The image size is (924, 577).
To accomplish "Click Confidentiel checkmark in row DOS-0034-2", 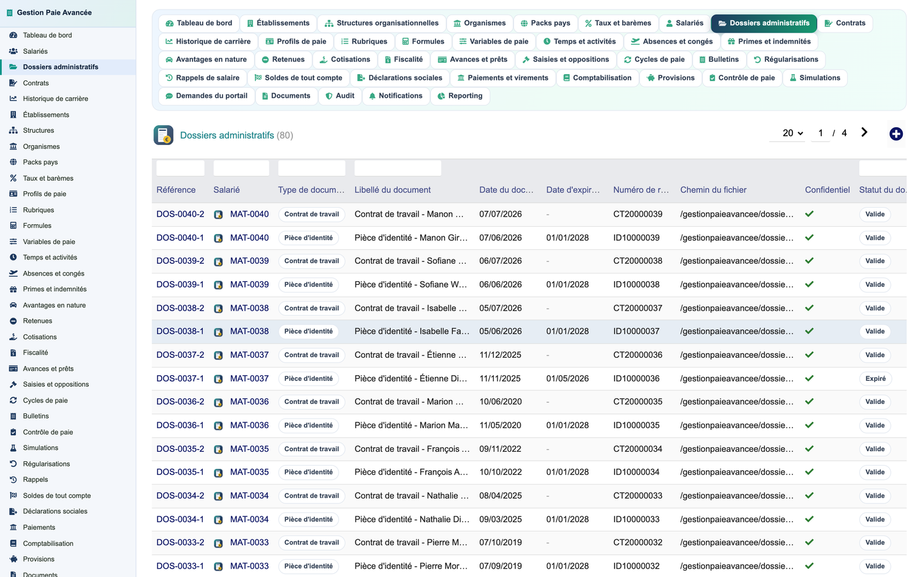I will (x=809, y=496).
